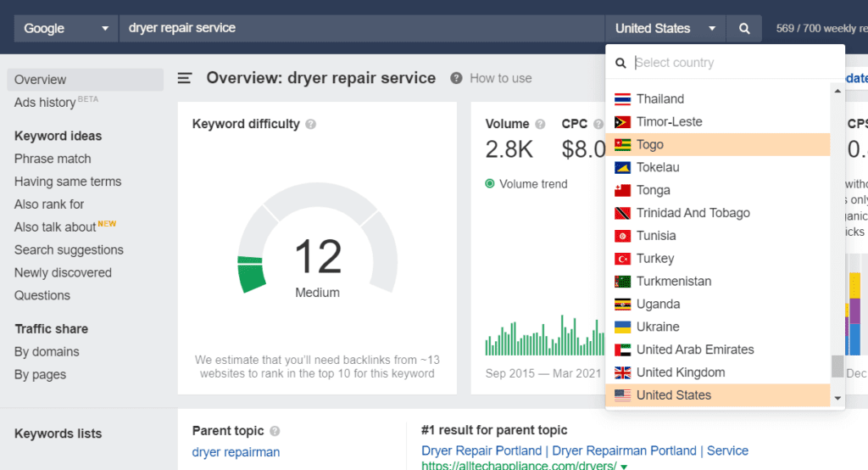Open the Google search engine dropdown
Image resolution: width=868 pixels, height=470 pixels.
click(x=66, y=28)
